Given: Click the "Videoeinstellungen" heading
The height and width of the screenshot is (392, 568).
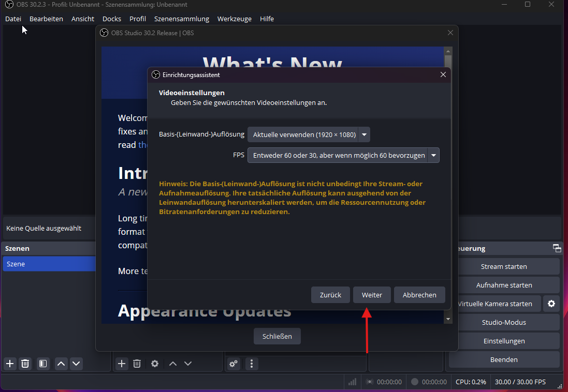Looking at the screenshot, I should (192, 93).
